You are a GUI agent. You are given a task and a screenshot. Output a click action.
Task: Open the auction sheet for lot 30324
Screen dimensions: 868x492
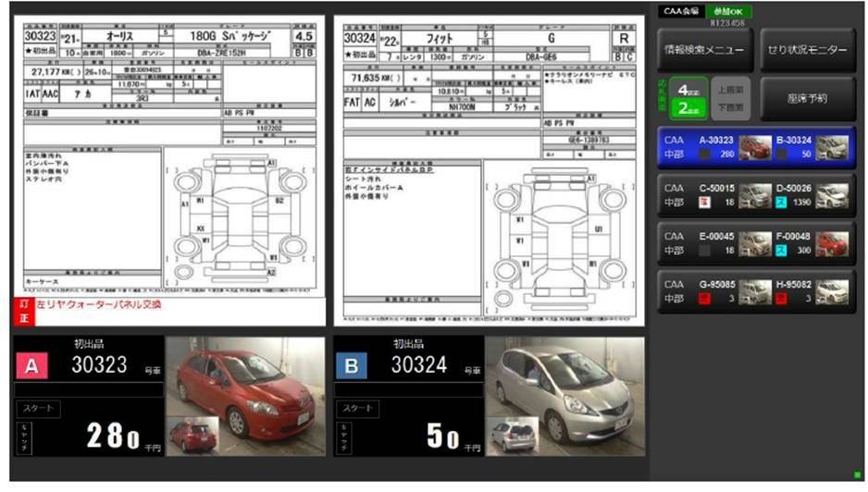(490, 170)
